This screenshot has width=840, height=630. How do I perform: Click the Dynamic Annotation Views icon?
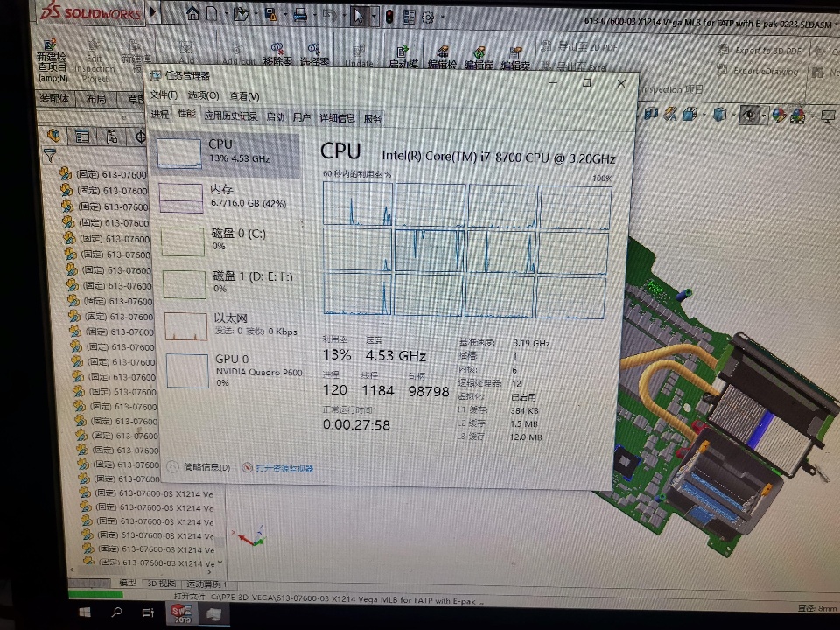[x=670, y=114]
